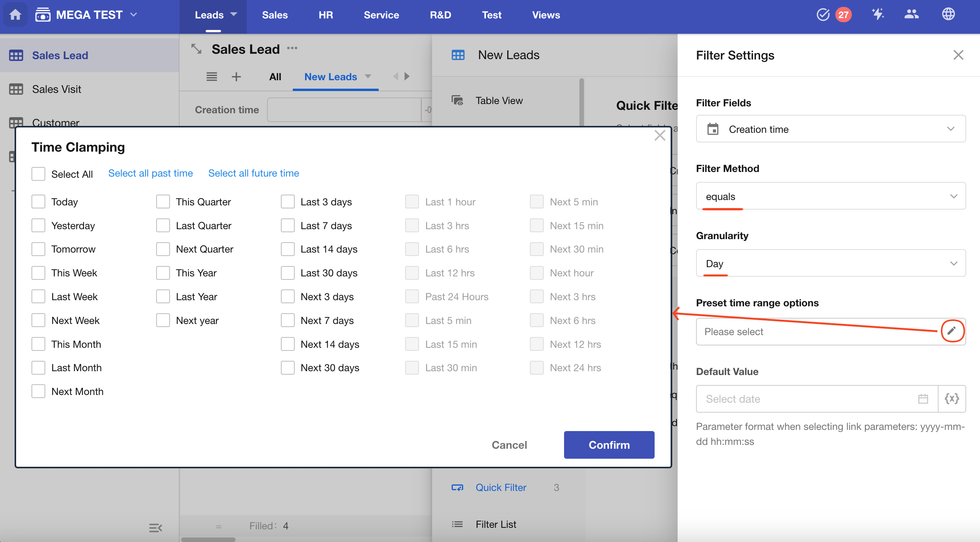Click the globe language icon
Viewport: 980px width, 542px height.
point(948,15)
